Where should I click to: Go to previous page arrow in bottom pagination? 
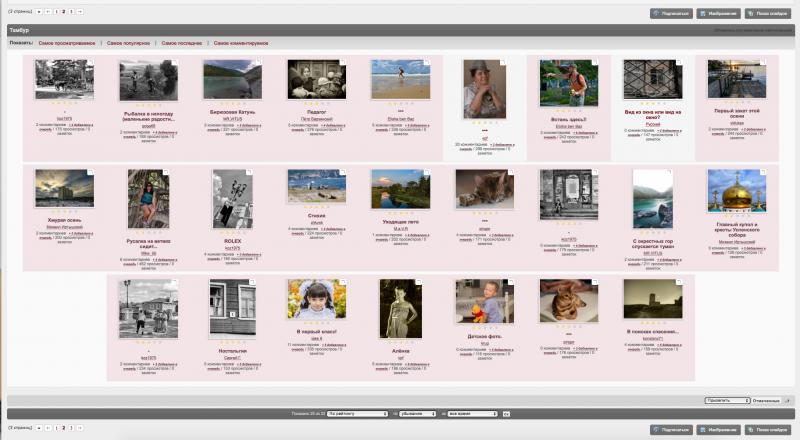coord(48,428)
